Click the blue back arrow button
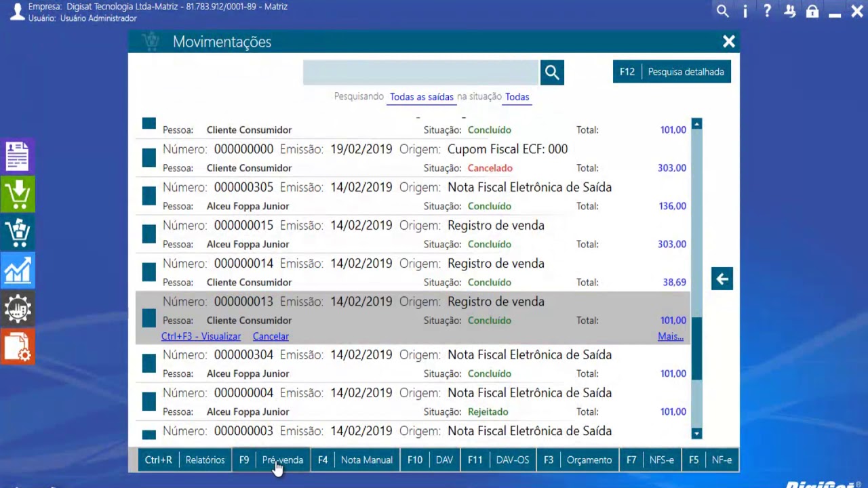The height and width of the screenshot is (488, 868). [x=722, y=279]
